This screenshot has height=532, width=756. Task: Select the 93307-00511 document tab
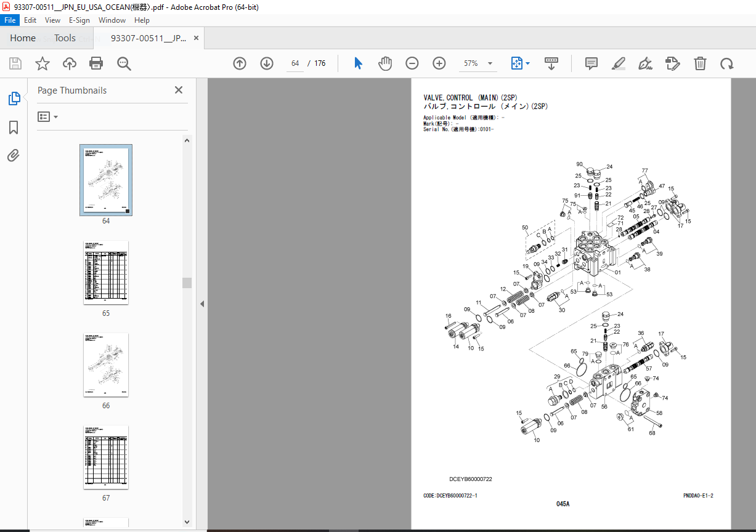tap(148, 38)
